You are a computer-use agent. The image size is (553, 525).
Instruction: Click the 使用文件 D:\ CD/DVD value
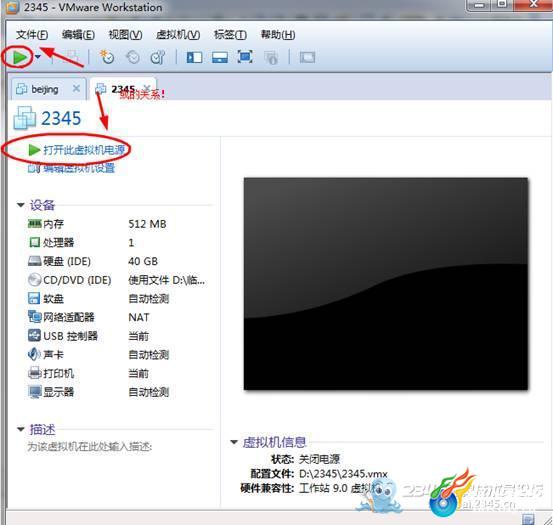pos(166,280)
